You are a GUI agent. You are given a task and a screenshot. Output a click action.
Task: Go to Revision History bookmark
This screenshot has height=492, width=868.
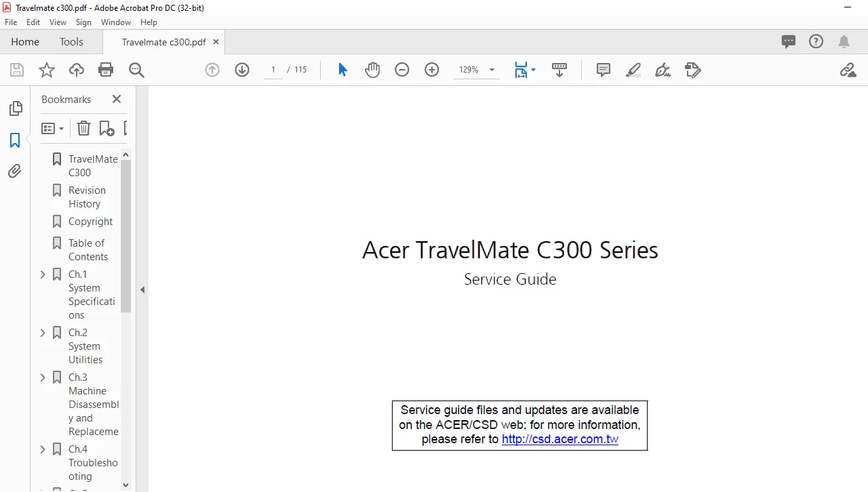point(87,197)
